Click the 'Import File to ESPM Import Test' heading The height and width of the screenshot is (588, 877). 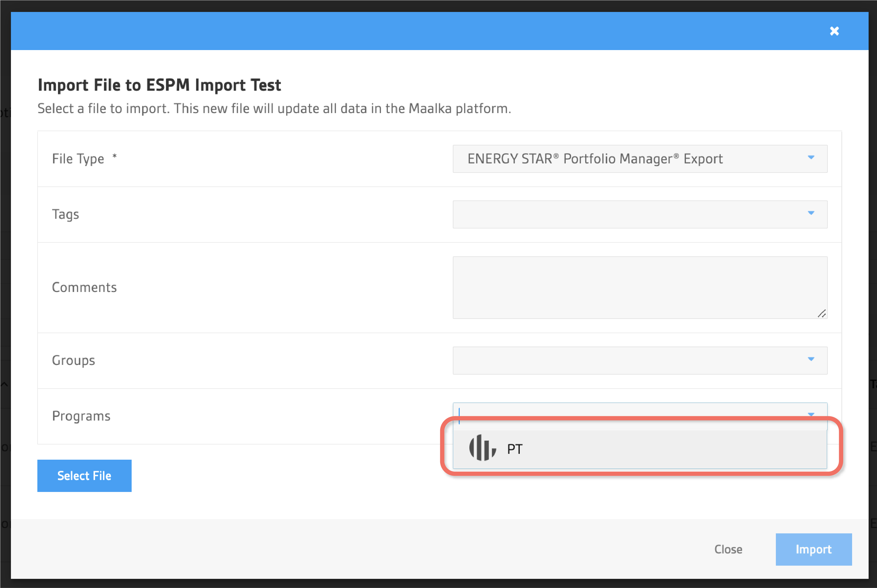pos(159,85)
